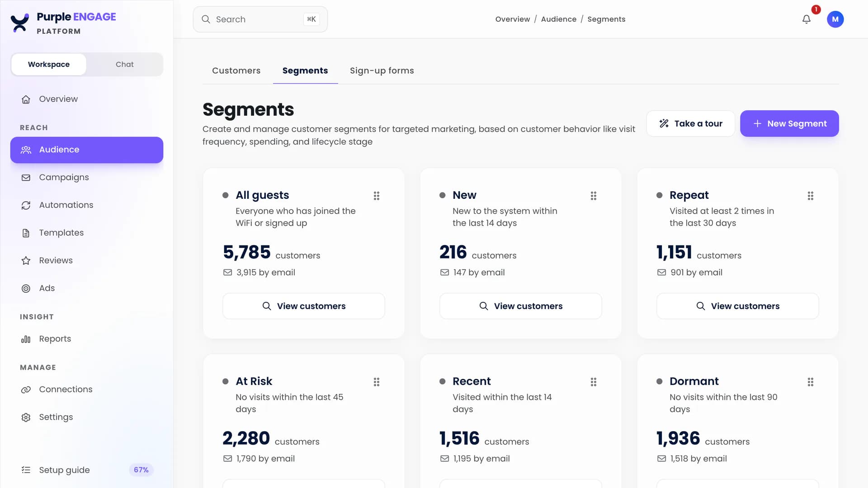The height and width of the screenshot is (488, 868).
Task: Open options menu for Repeat segment
Action: tap(810, 196)
